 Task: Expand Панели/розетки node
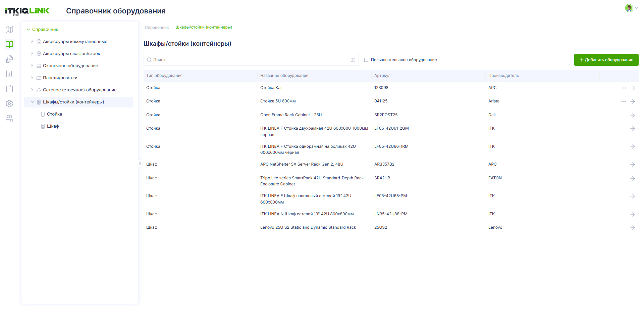click(32, 78)
